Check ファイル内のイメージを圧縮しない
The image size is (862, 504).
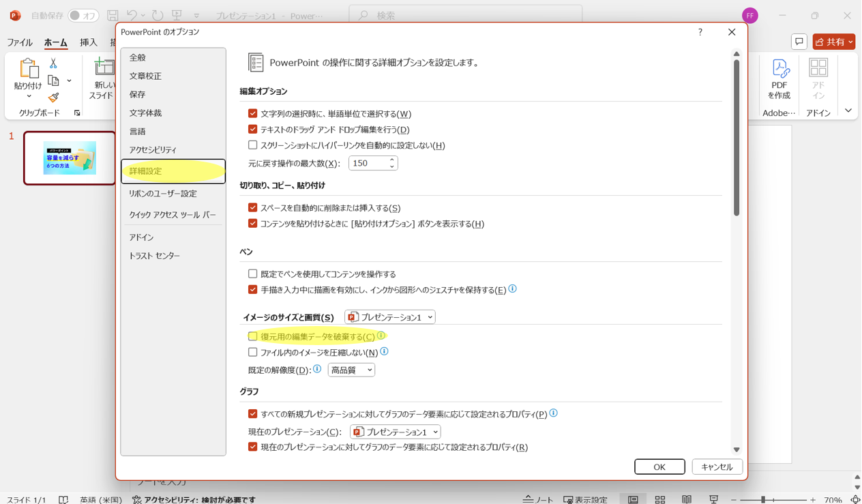click(x=253, y=352)
